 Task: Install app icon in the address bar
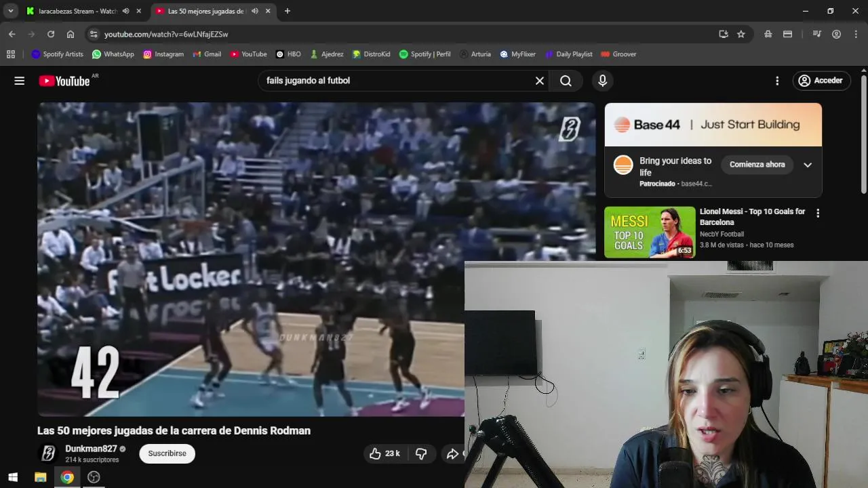724,34
